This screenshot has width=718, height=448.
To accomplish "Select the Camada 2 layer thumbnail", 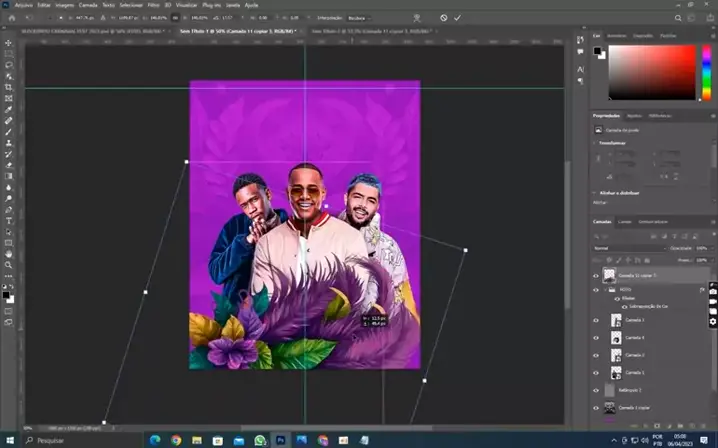I will click(x=616, y=355).
